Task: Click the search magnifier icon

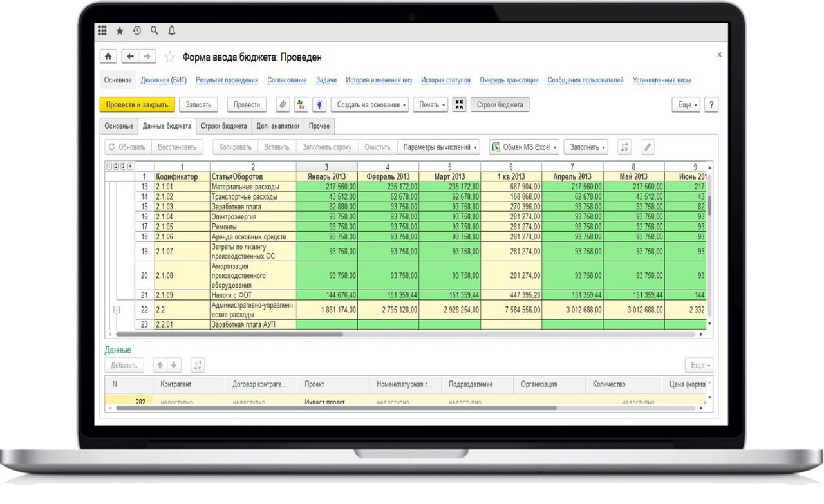Action: pos(154,31)
